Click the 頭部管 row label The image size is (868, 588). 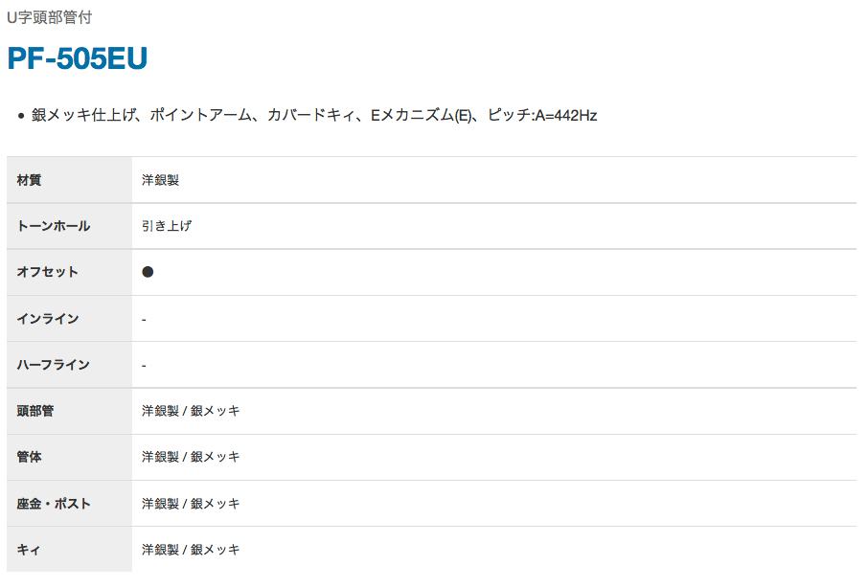(35, 411)
